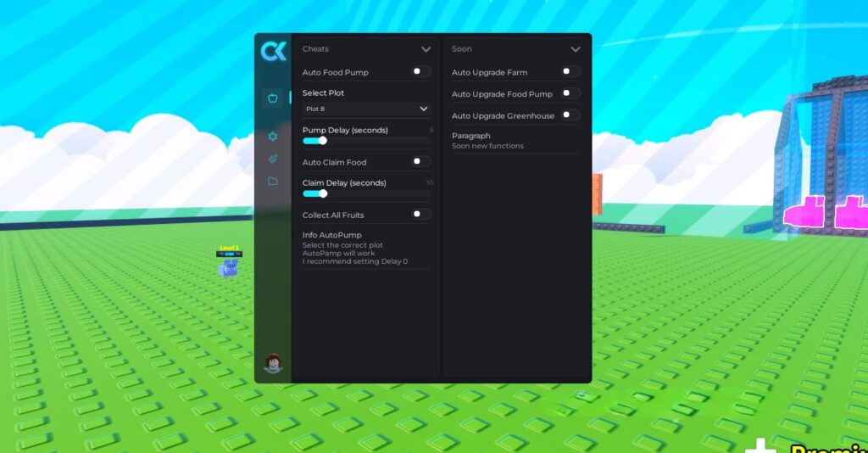Click the Select Plot label

click(323, 93)
